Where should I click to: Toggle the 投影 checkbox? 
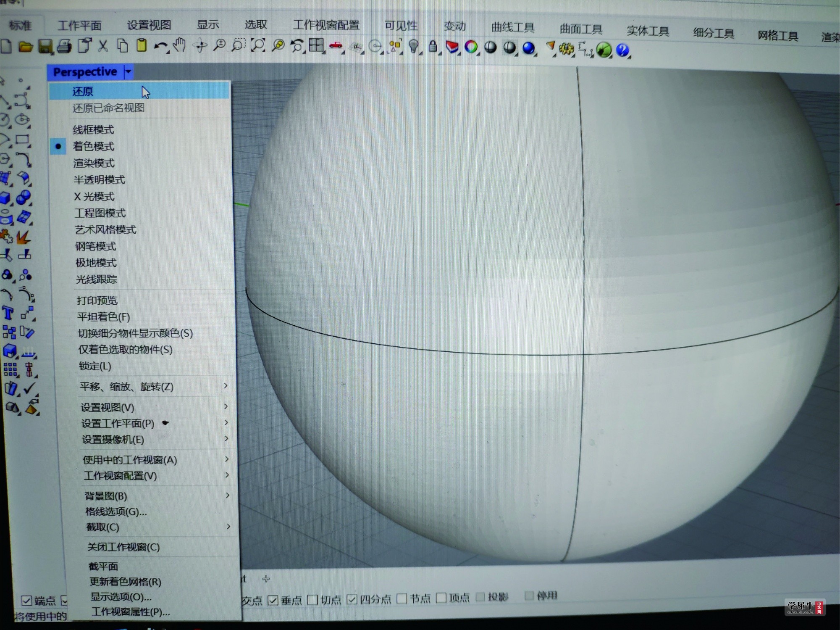[480, 597]
